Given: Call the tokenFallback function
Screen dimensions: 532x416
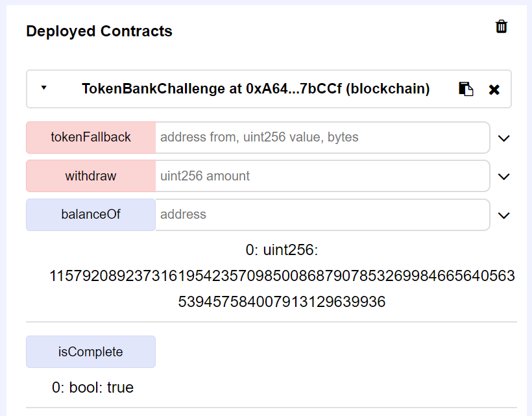Looking at the screenshot, I should pos(90,137).
